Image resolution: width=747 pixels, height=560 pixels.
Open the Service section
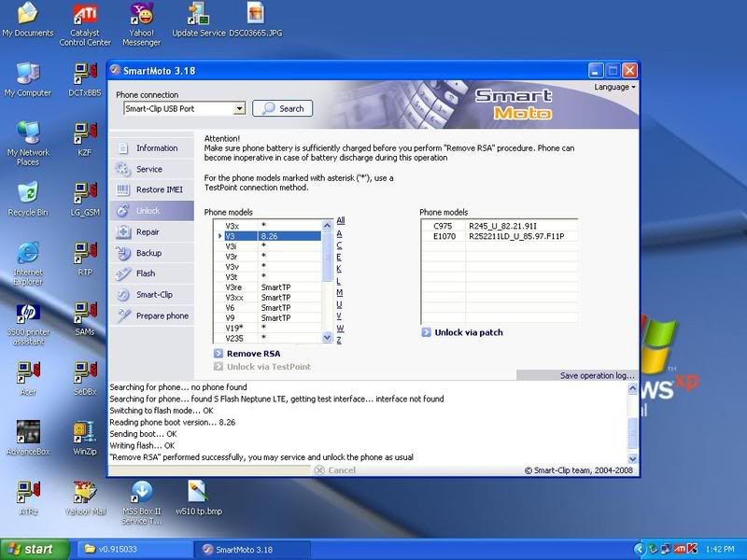[151, 169]
